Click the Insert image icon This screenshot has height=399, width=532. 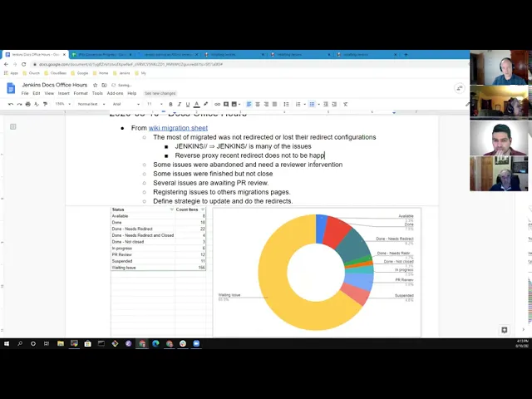click(234, 104)
